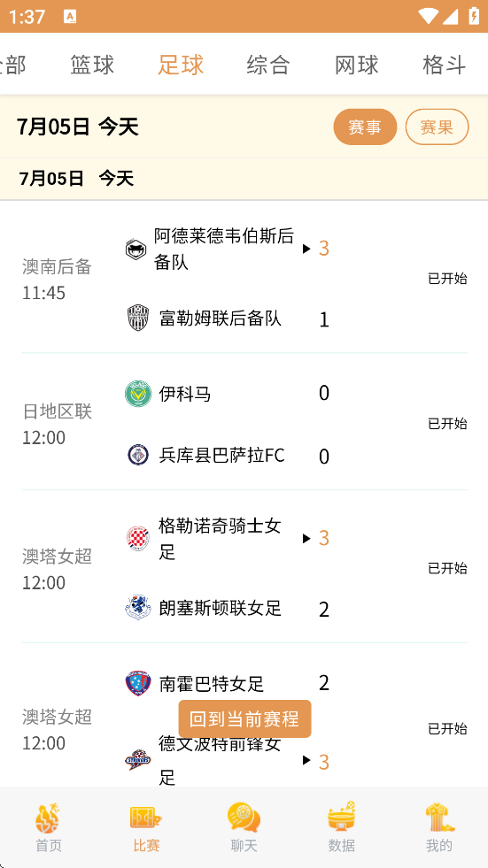Tap the 兵库县巴萨拉FC team badge
Image resolution: width=488 pixels, height=868 pixels.
[x=137, y=455]
